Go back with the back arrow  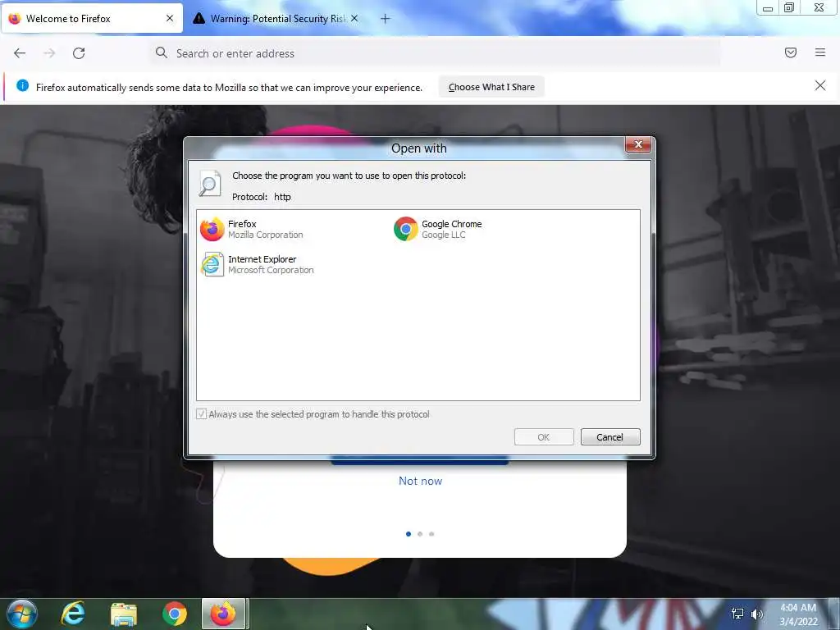[20, 53]
